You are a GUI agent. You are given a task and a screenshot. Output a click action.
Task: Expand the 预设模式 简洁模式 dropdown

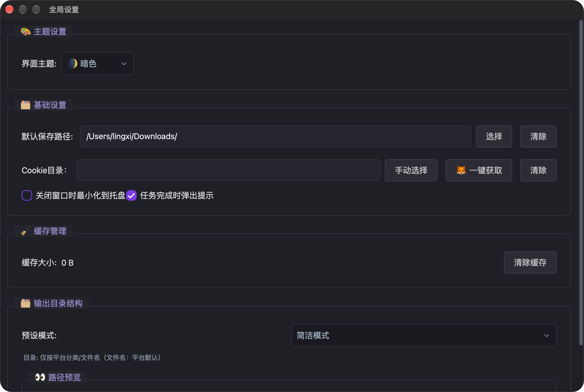pyautogui.click(x=424, y=335)
